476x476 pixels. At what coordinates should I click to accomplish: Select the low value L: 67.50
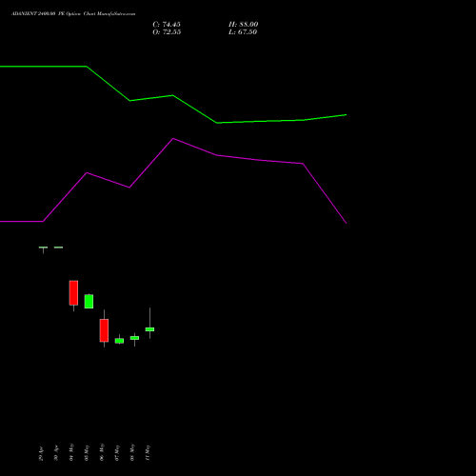click(243, 32)
